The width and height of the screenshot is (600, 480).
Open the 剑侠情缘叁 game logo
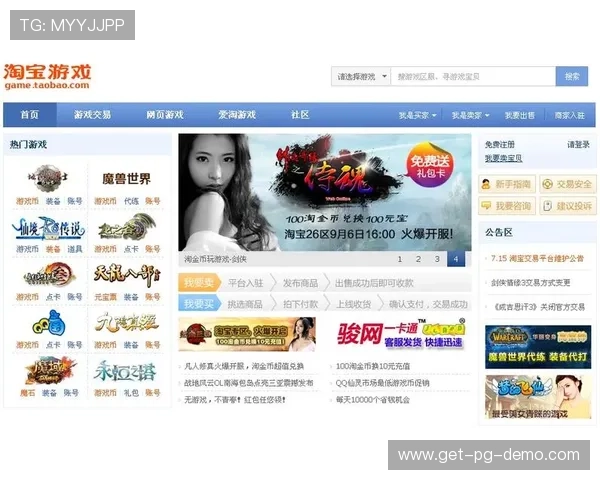49,275
